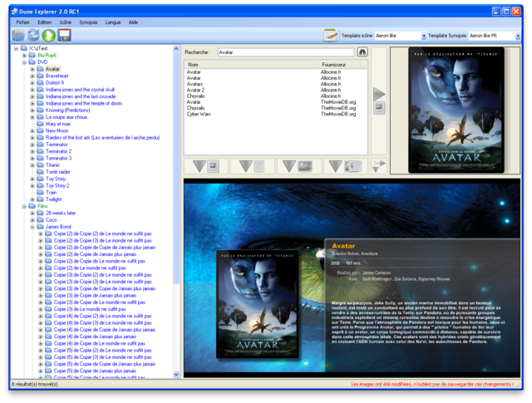
Task: Click the folder tree vertical scrollbar
Action: (x=176, y=166)
